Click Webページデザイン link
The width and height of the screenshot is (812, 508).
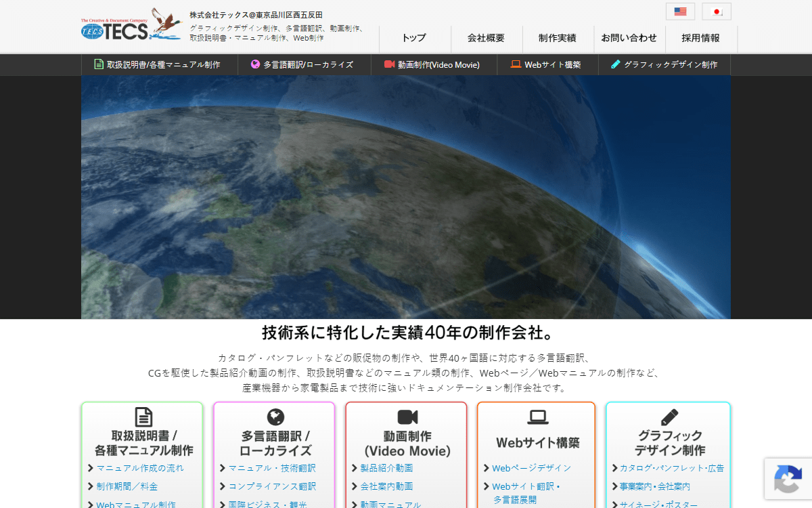coord(531,468)
